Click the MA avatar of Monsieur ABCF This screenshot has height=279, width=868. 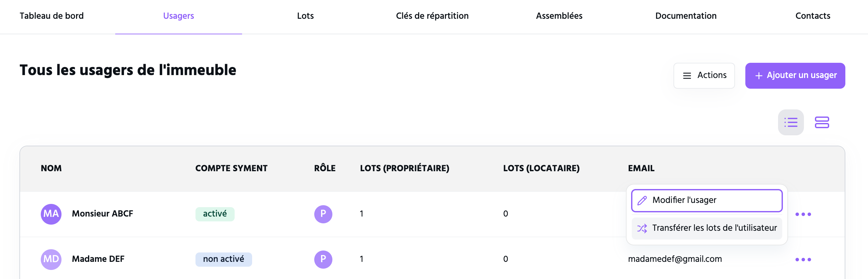tap(51, 214)
